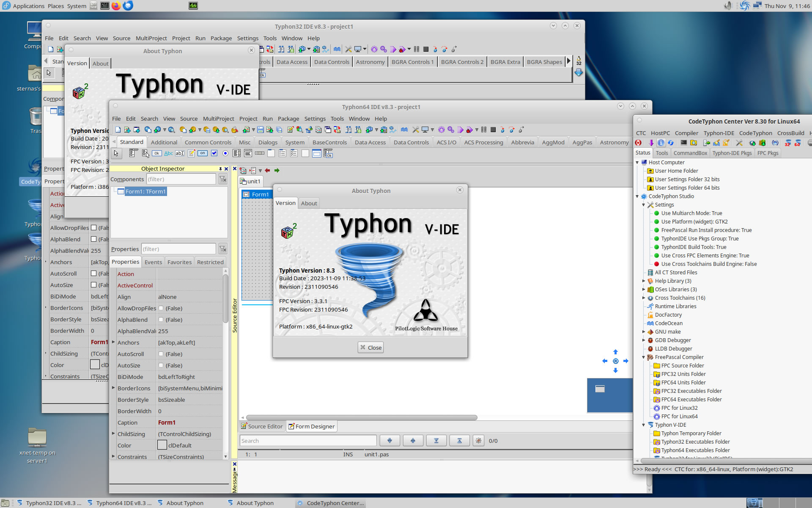This screenshot has width=812, height=508.
Task: Expand BorderIcons property in Typhon64 inspector
Action: pyautogui.click(x=113, y=388)
